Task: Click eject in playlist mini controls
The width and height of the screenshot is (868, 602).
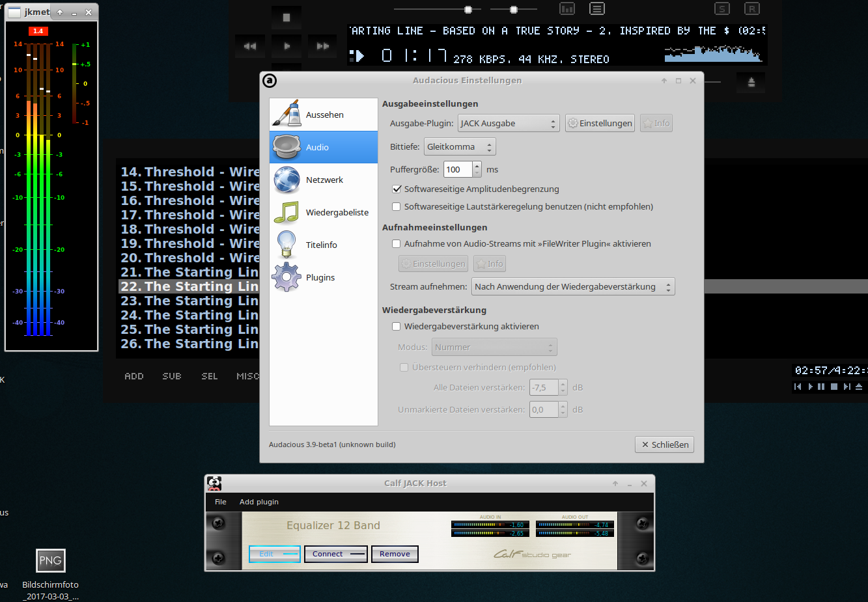Action: pos(859,387)
